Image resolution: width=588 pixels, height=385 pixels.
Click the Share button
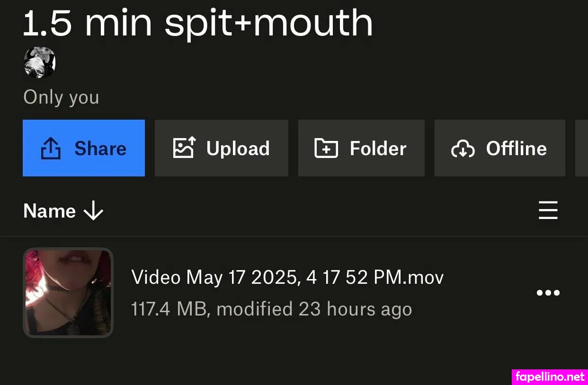tap(84, 148)
